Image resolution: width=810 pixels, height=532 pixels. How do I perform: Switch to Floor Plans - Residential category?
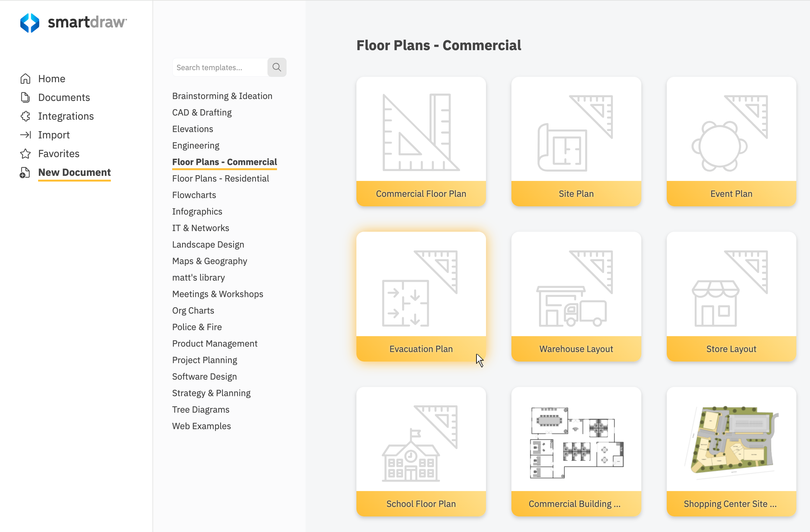click(x=220, y=178)
